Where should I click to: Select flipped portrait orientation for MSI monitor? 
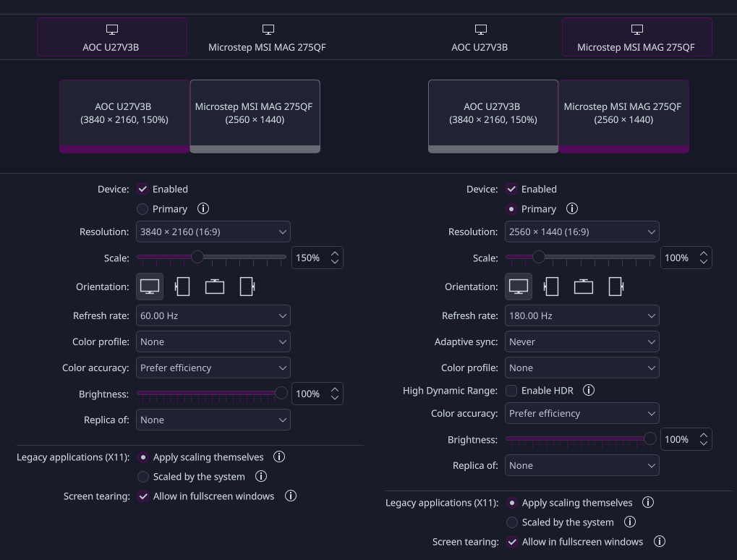coord(615,286)
